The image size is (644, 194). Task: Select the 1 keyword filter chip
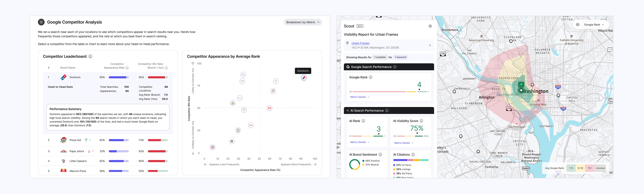click(400, 57)
